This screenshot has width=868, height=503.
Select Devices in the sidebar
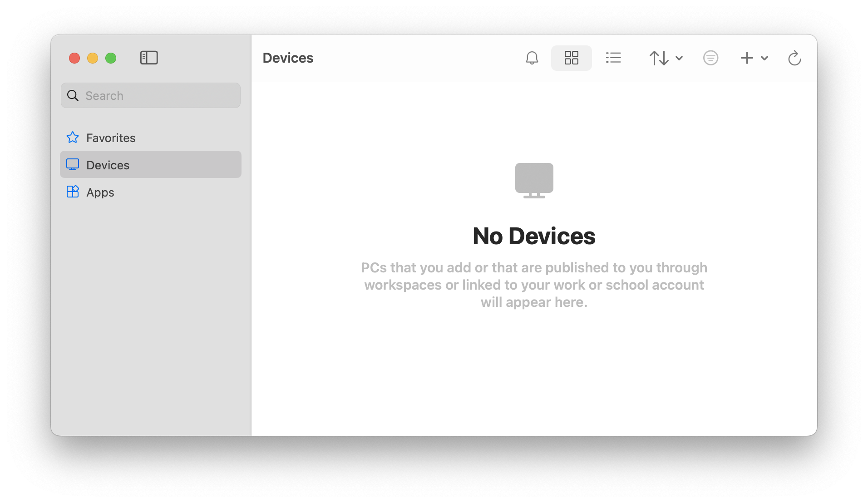coord(151,165)
